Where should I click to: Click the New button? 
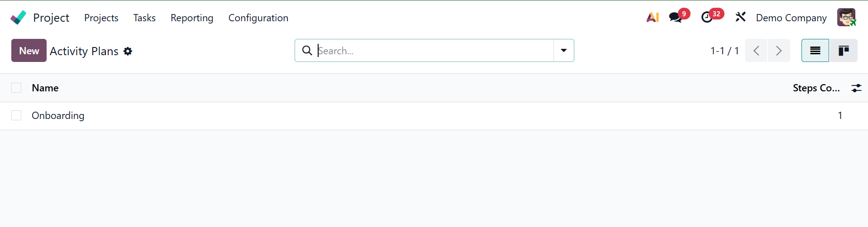point(29,51)
